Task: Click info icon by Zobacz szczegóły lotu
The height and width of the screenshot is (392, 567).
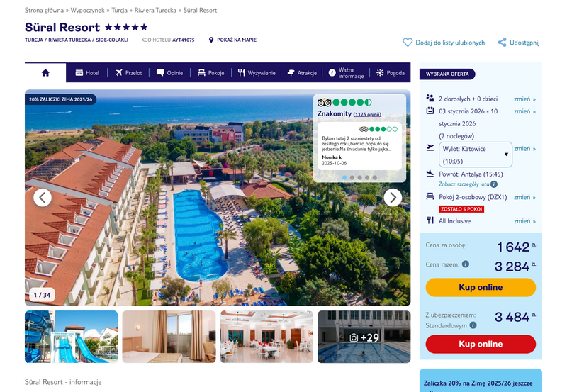Action: (x=494, y=184)
